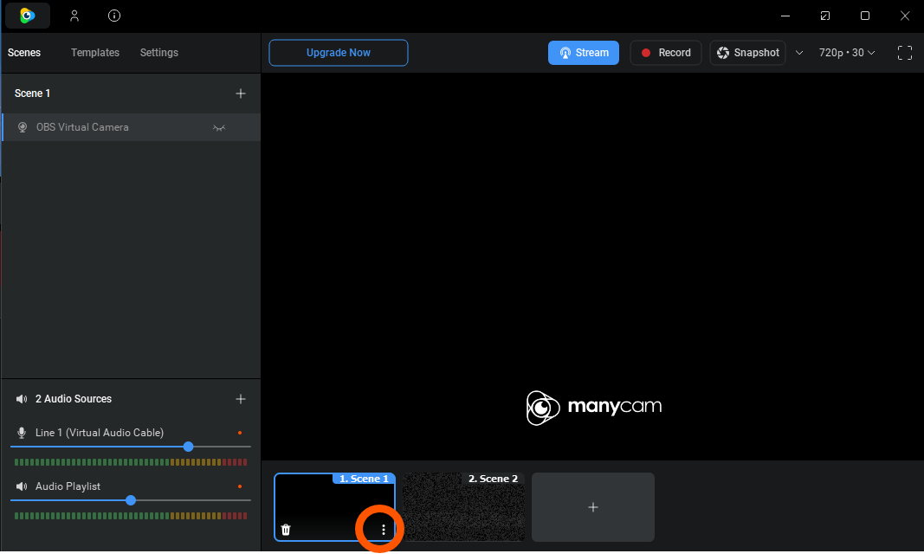924x560 pixels.
Task: Select the 1. Scene 1 thumbnail
Action: pos(335,507)
